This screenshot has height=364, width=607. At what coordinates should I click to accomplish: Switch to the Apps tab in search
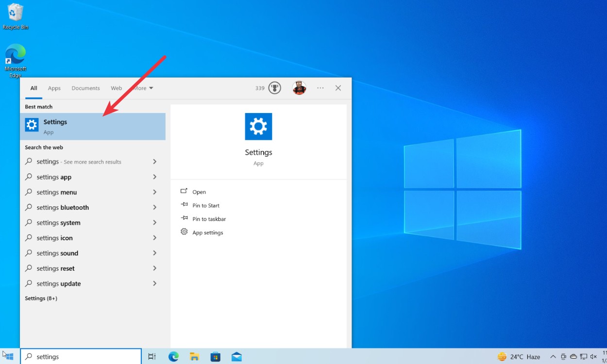(54, 88)
